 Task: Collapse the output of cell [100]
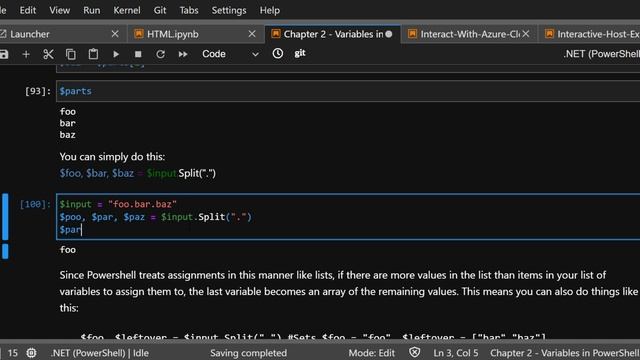pyautogui.click(x=5, y=251)
